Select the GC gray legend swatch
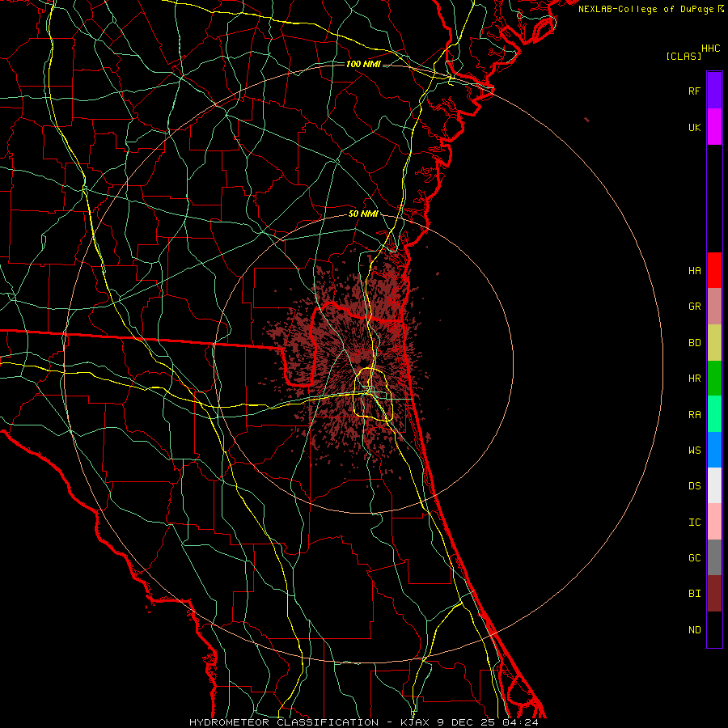The image size is (728, 728). [714, 557]
